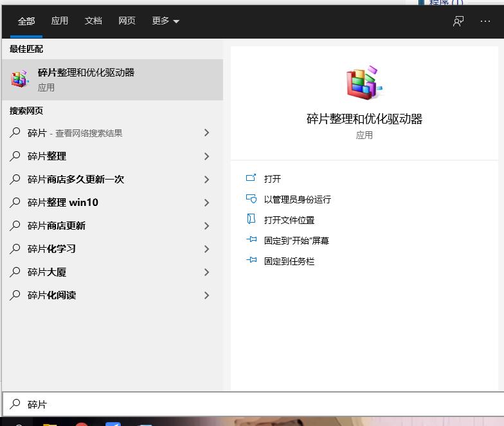This screenshot has width=504, height=426.
Task: Click the file location icon
Action: pyautogui.click(x=251, y=219)
